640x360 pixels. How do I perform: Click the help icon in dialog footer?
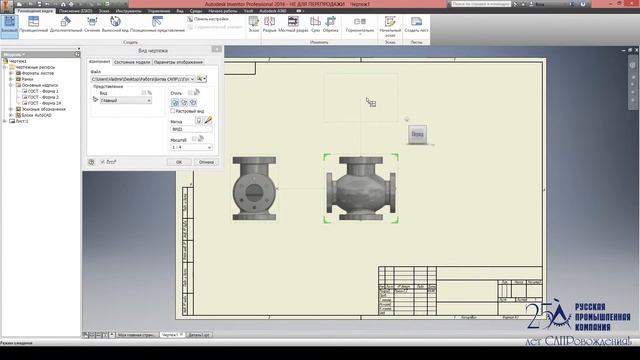coord(91,162)
